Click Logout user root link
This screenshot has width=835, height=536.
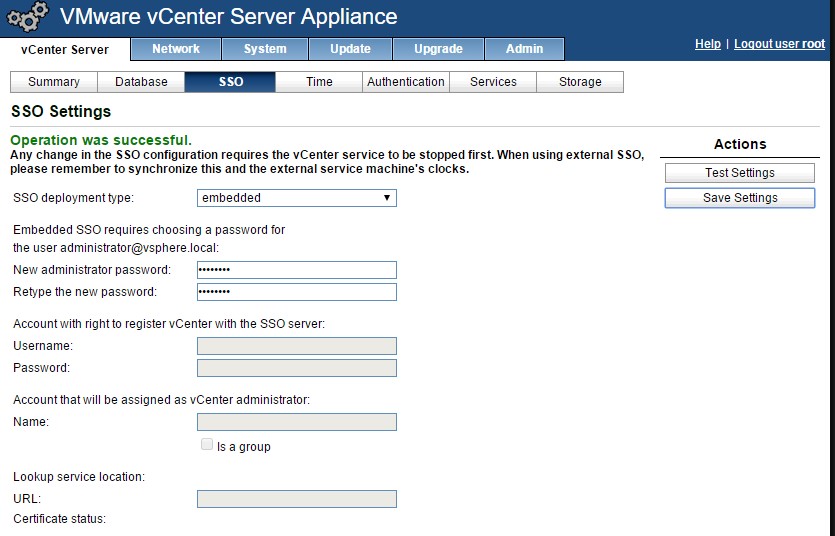[780, 44]
